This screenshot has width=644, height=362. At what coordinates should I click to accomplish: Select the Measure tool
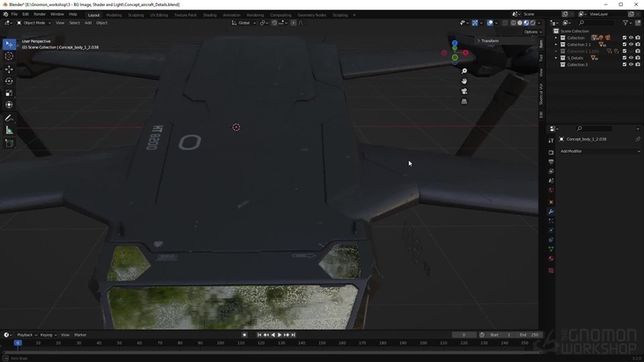point(10,130)
